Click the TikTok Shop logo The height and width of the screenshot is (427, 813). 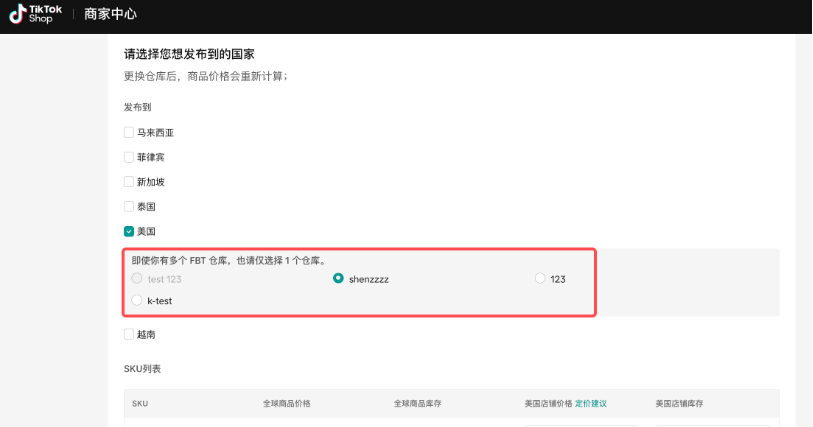click(x=35, y=14)
